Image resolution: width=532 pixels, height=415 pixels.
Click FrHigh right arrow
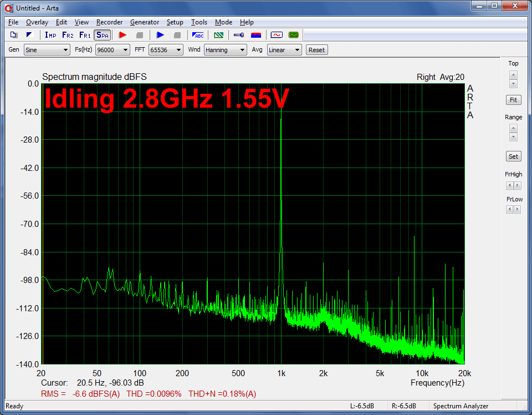pos(518,185)
